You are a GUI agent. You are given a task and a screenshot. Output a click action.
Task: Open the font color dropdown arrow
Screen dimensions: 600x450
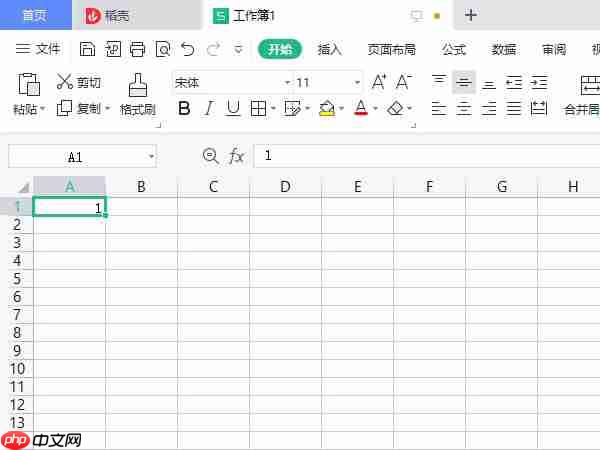click(375, 109)
